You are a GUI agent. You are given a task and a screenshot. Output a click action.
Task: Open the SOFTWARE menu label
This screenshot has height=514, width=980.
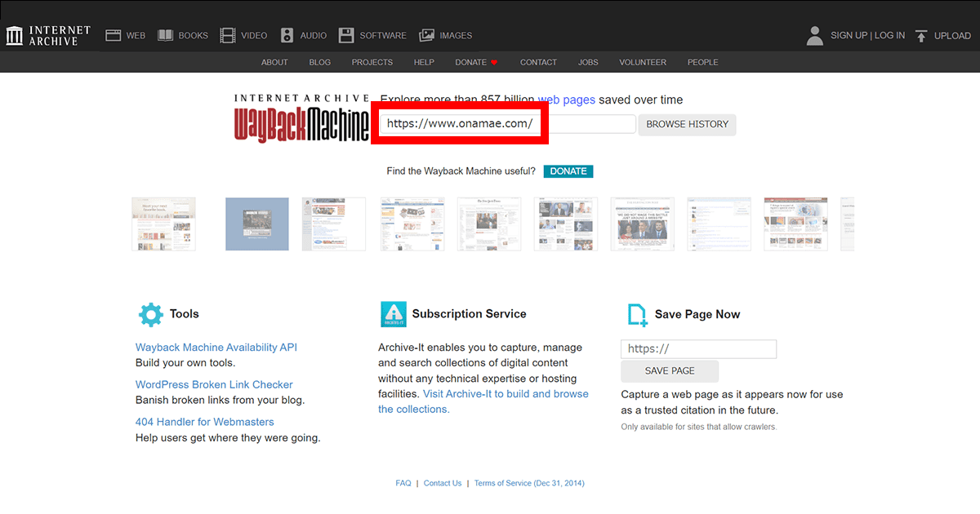[x=383, y=36]
